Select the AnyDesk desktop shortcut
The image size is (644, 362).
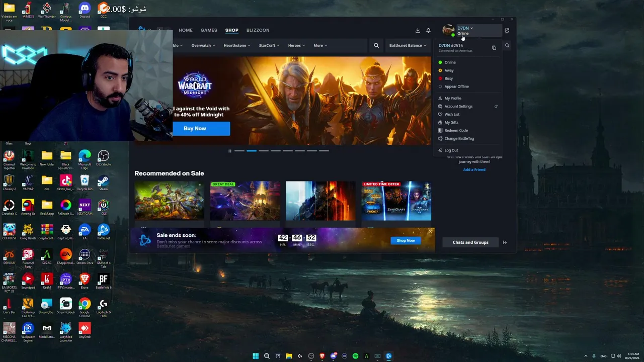click(85, 331)
